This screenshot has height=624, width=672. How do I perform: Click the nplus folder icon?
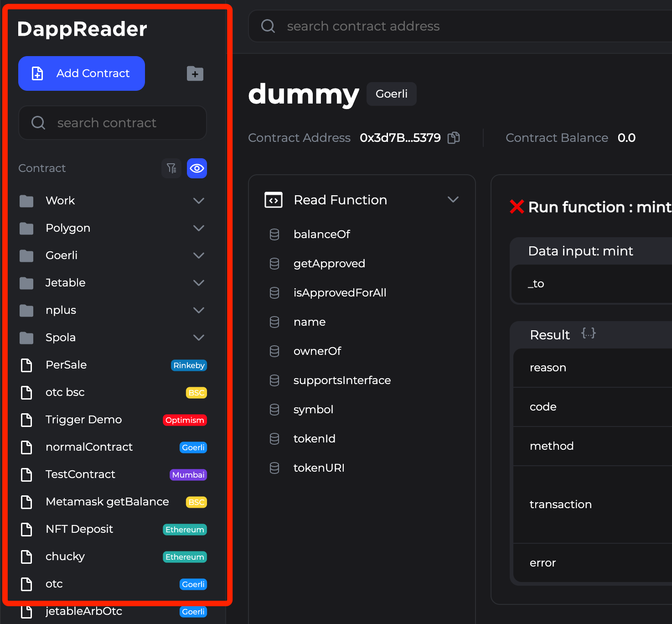pyautogui.click(x=26, y=311)
